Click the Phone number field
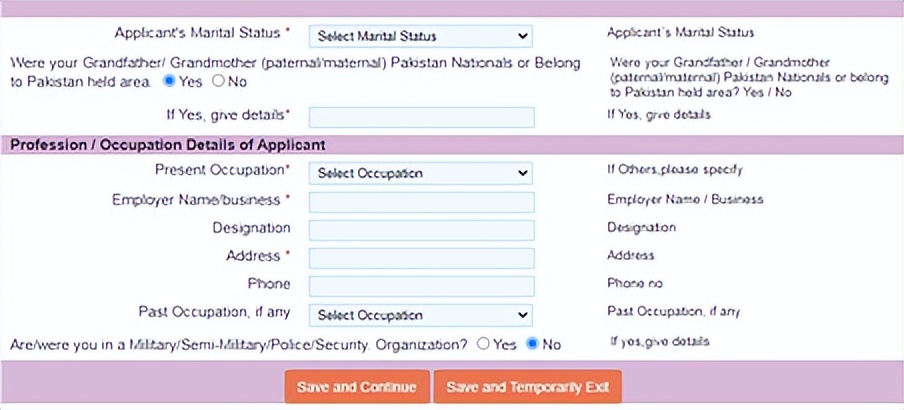The width and height of the screenshot is (904, 410). pyautogui.click(x=421, y=286)
